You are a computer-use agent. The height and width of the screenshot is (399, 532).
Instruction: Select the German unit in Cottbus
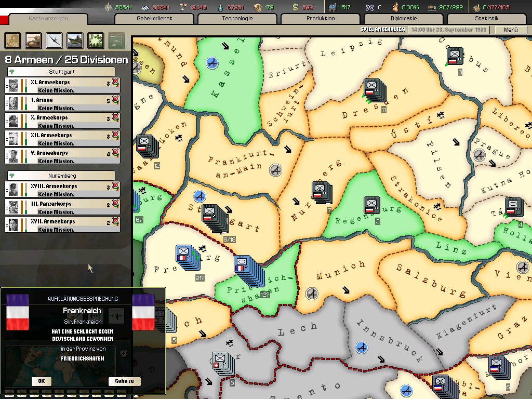[x=455, y=56]
